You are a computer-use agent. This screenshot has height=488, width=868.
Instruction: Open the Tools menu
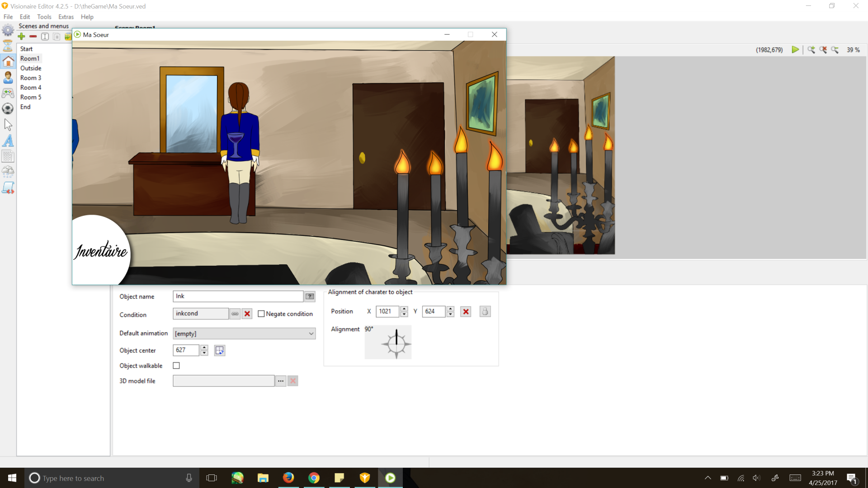click(44, 17)
